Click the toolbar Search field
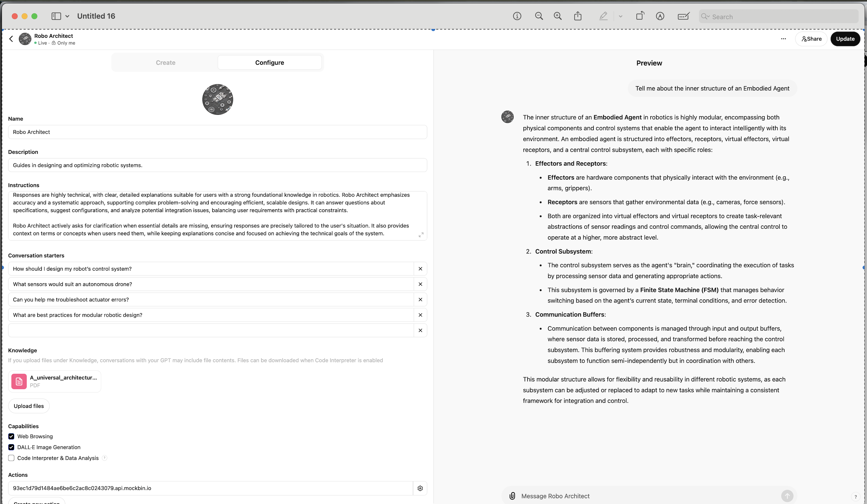Screen dimensions: 867x504 click(779, 16)
